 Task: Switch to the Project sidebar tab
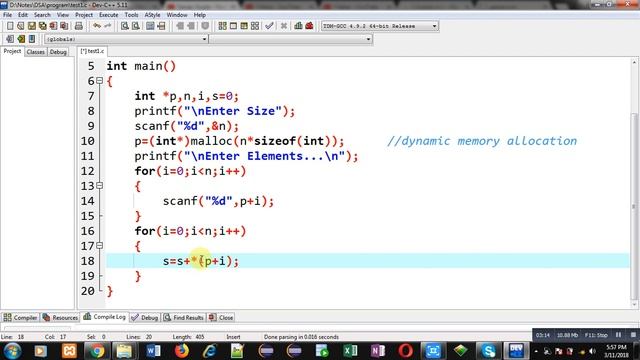12,51
